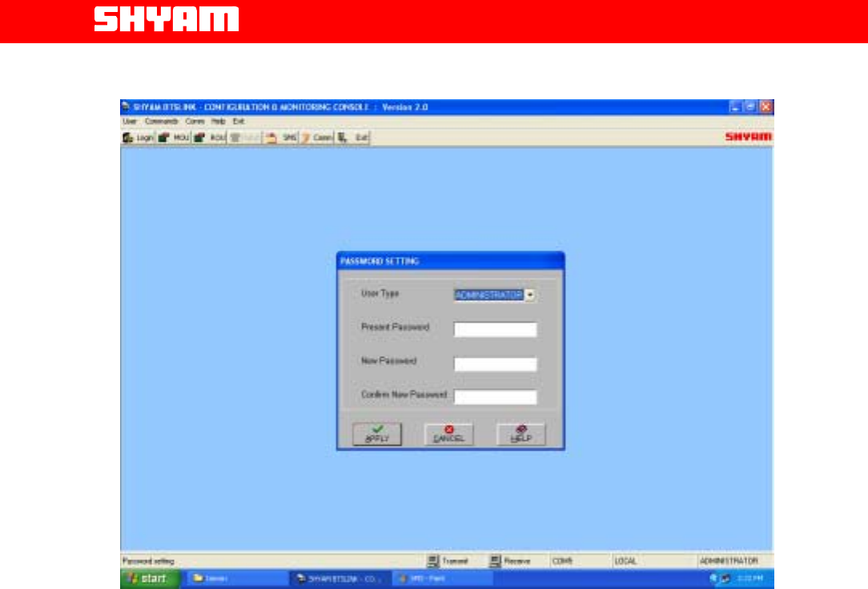Viewport: 868px width, 589px height.
Task: Open the User menu
Action: [x=130, y=121]
